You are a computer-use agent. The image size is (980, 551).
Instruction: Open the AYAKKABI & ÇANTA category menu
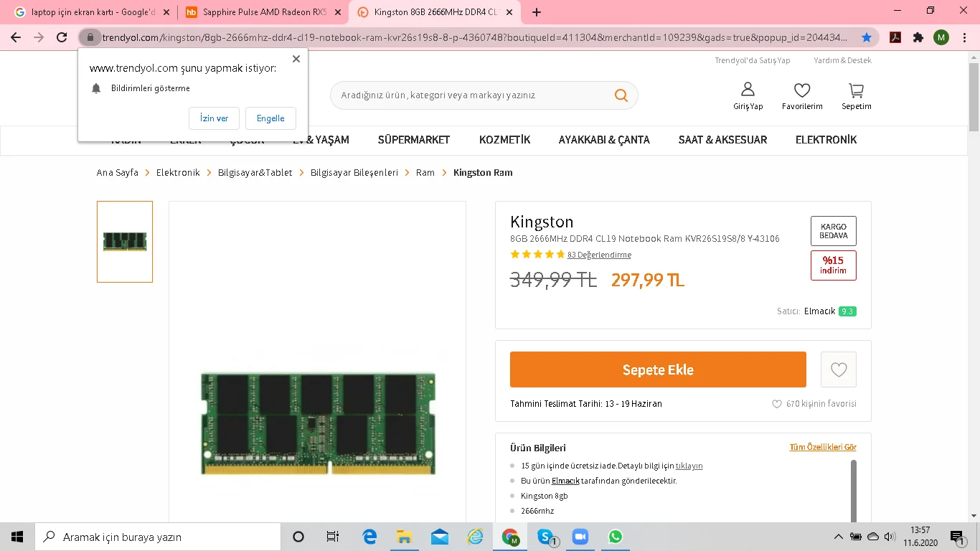coord(604,140)
